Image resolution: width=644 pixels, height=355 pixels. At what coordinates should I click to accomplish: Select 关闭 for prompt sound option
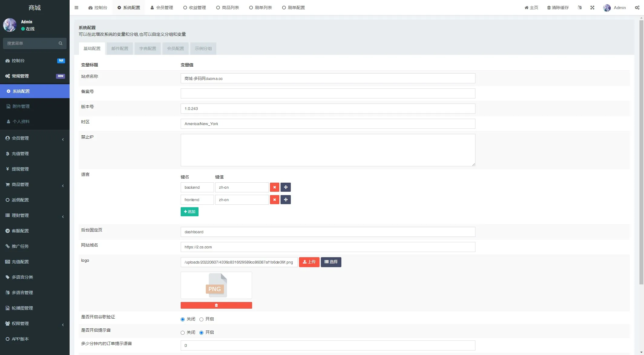click(182, 333)
